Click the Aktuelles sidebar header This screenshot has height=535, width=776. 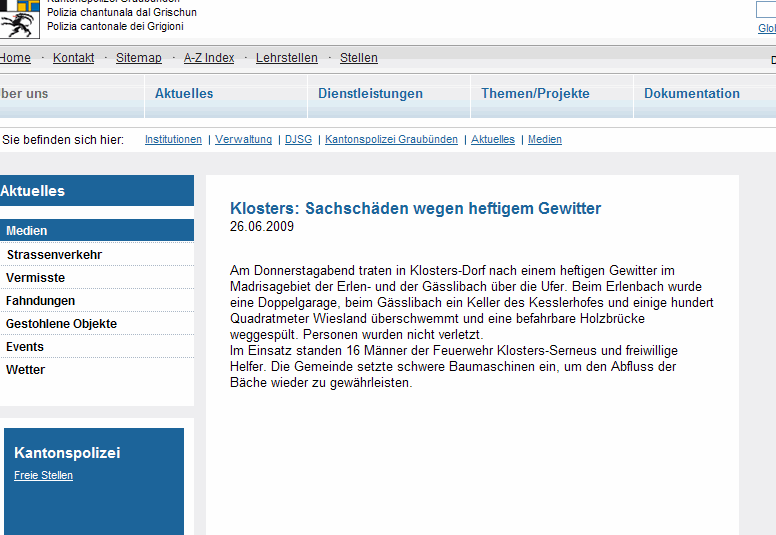click(97, 191)
